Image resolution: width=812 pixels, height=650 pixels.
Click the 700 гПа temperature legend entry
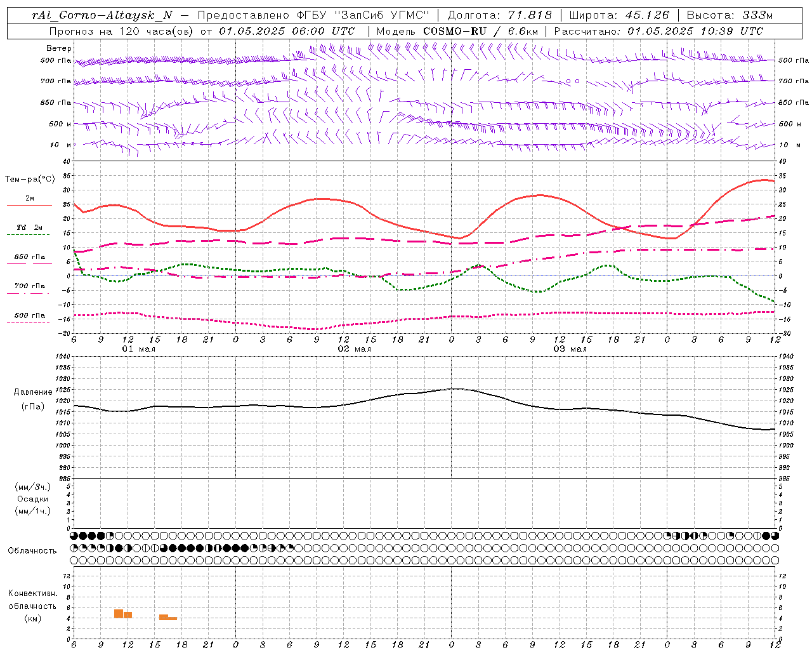[30, 286]
